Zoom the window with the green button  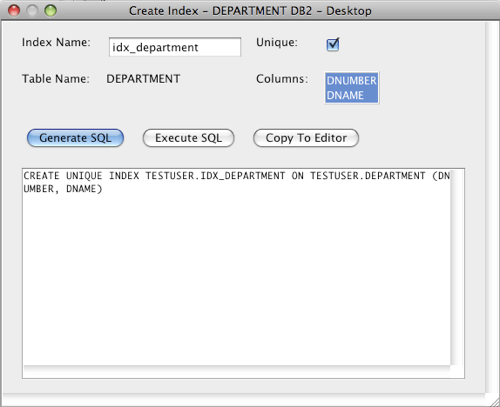coord(51,11)
